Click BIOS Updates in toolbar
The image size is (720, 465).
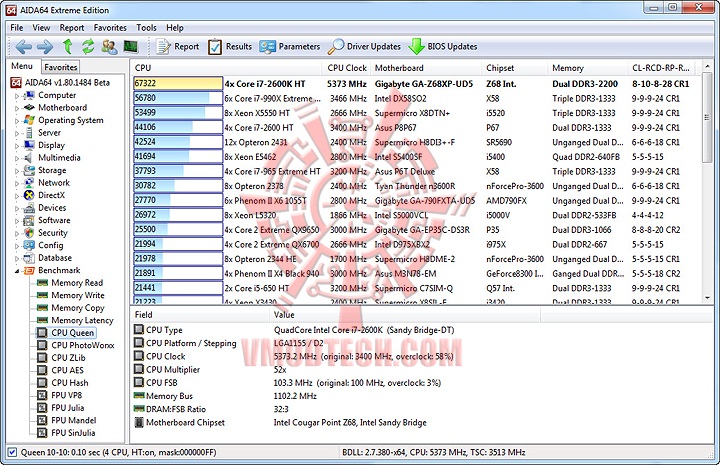coord(443,46)
